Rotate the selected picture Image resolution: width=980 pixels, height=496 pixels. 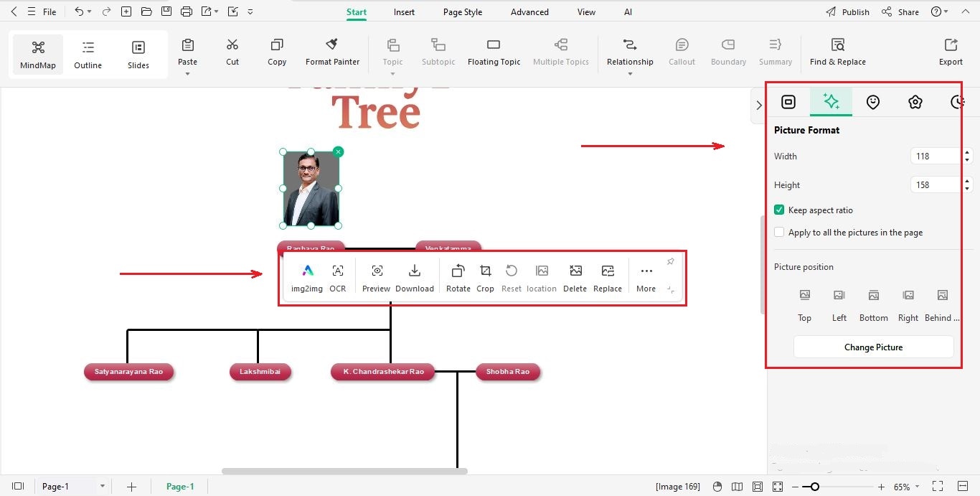pyautogui.click(x=458, y=278)
